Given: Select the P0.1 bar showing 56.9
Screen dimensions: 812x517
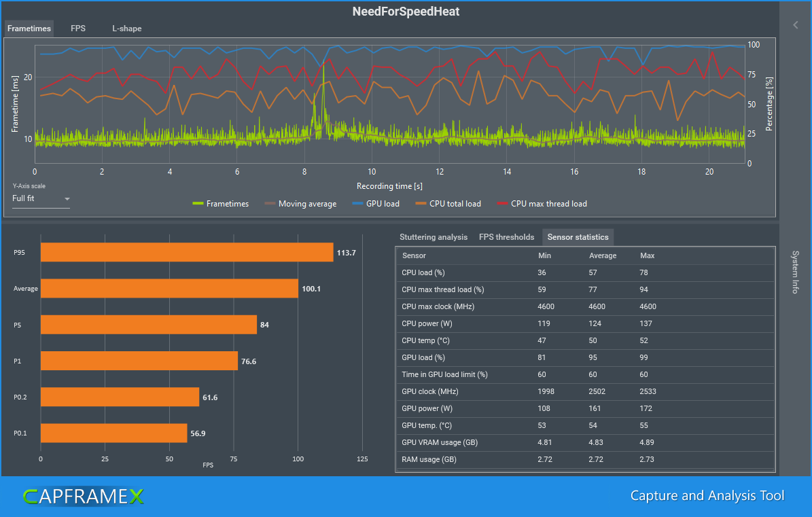Looking at the screenshot, I should tap(113, 433).
